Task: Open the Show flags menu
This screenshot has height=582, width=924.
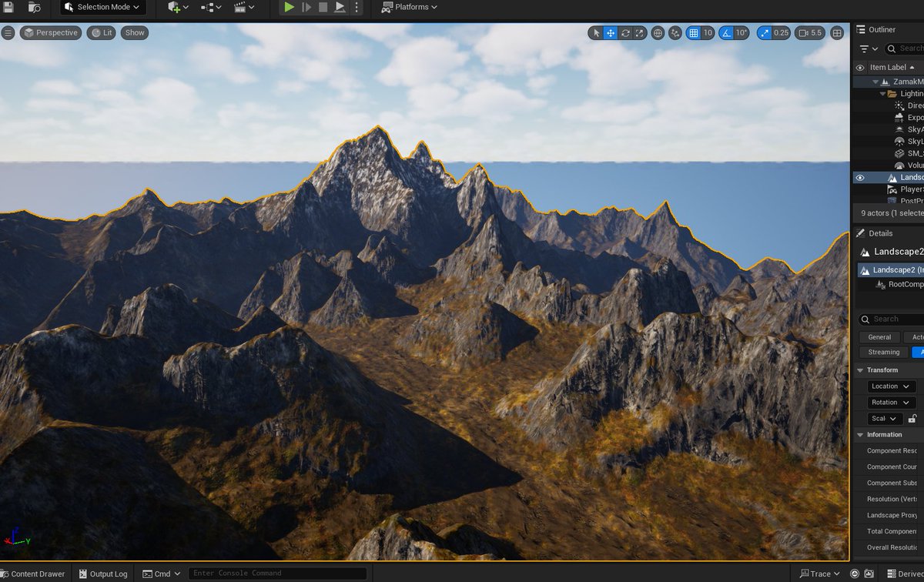Action: pos(135,32)
